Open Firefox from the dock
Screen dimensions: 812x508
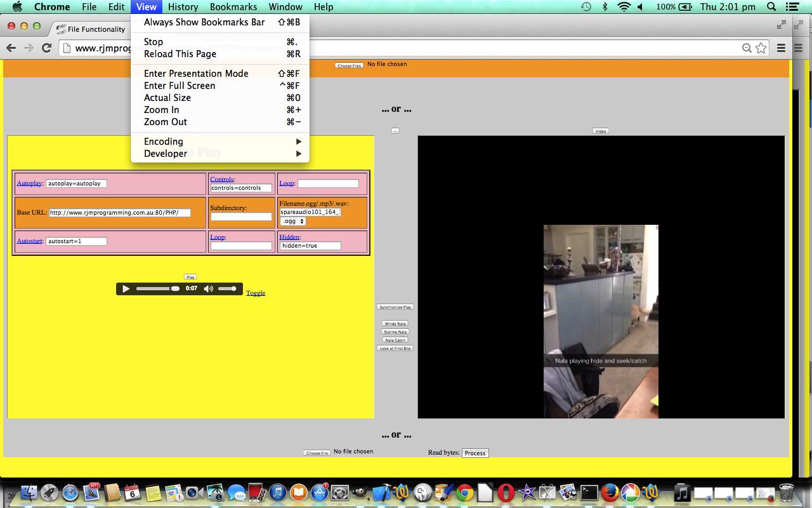coord(610,493)
